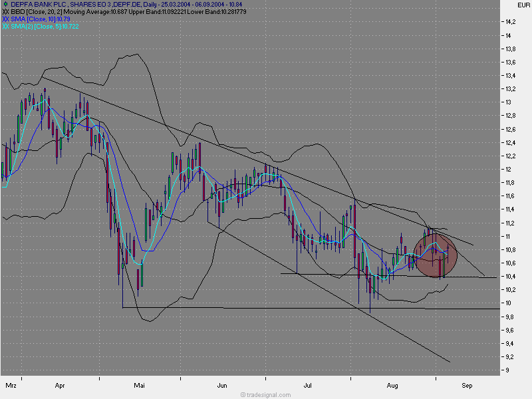Click the EUR currency label

click(x=523, y=5)
